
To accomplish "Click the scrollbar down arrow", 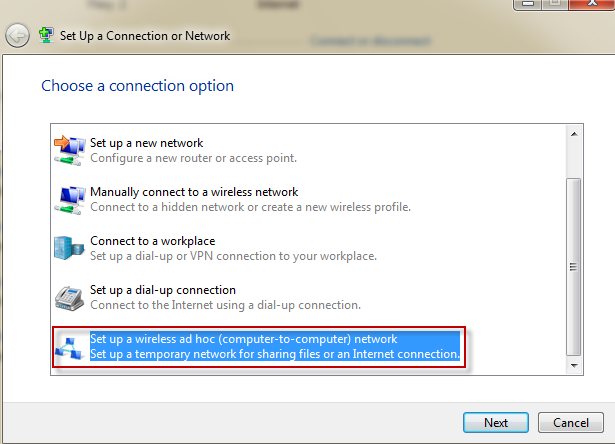I will click(x=573, y=366).
